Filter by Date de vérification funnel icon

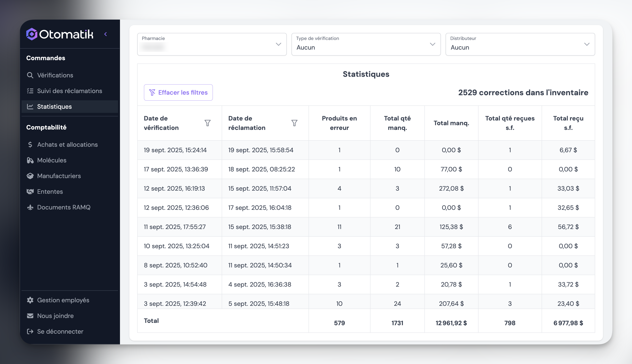pyautogui.click(x=207, y=123)
